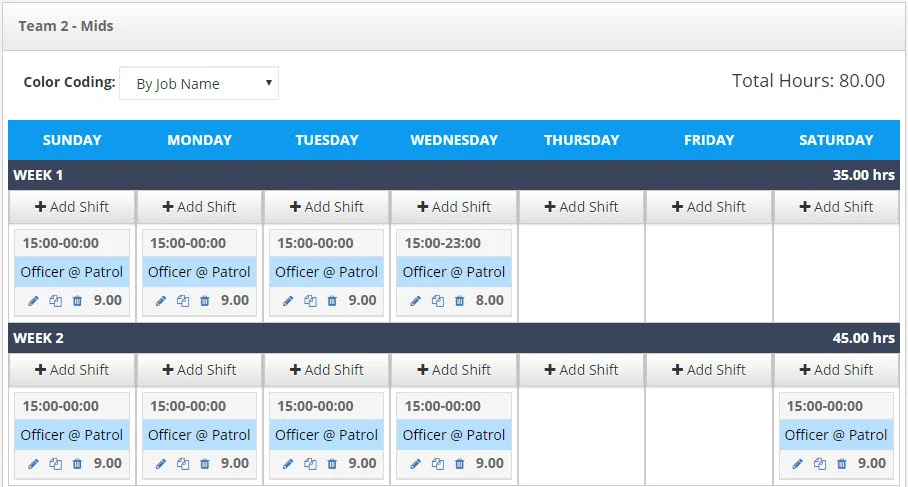Viewport: 908px width, 487px height.
Task: Copy the Week 1 Monday shift
Action: pos(183,301)
